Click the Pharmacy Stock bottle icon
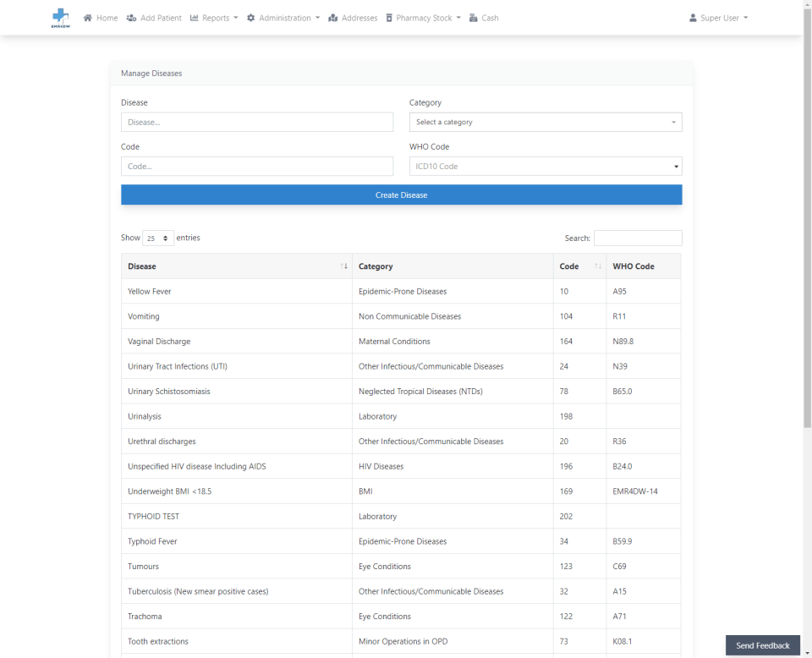Screen dimensions: 812x658 coord(389,18)
